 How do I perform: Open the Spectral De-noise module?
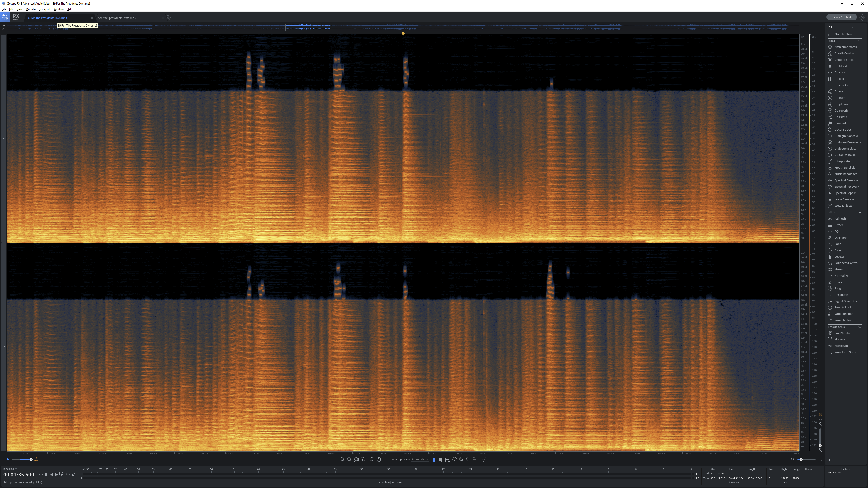pos(846,180)
